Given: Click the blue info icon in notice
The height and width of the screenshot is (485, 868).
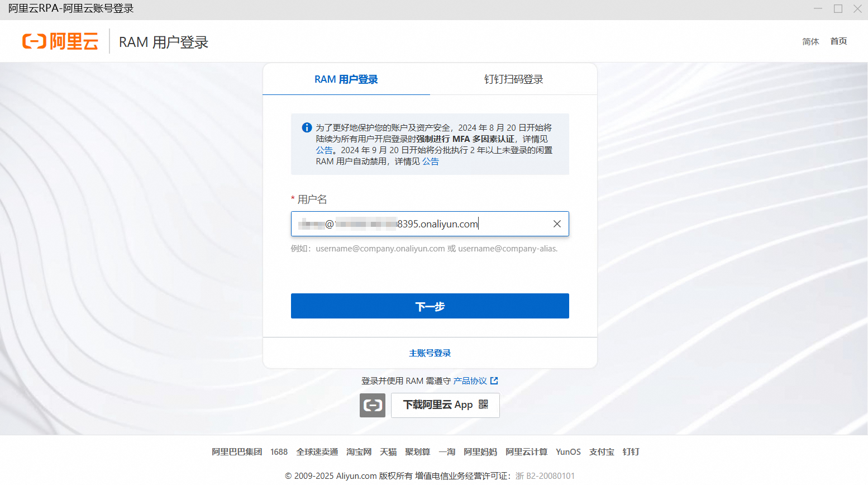Looking at the screenshot, I should pos(307,127).
